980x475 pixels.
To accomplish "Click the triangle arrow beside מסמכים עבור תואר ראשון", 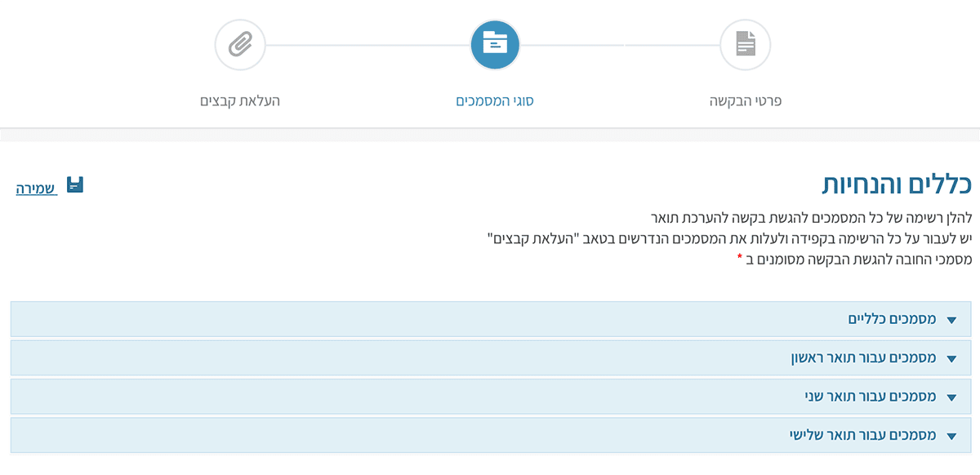I will coord(951,358).
